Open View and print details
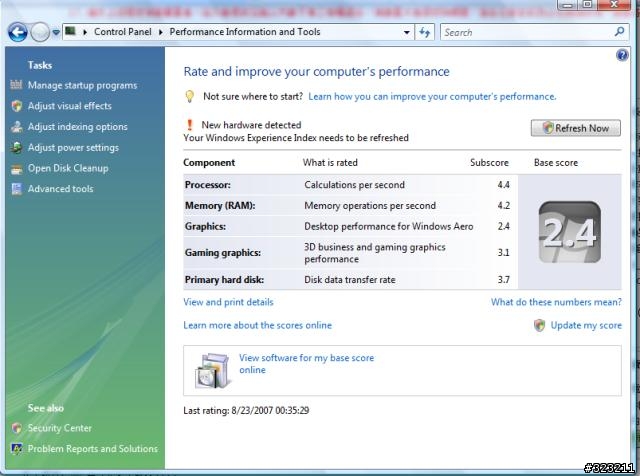The height and width of the screenshot is (476, 640). [x=228, y=302]
